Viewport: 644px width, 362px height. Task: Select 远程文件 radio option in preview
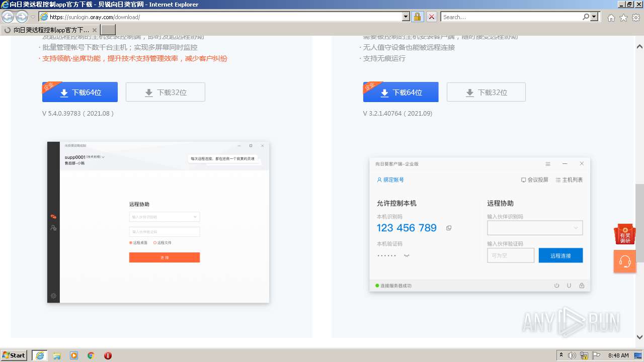pos(163,243)
